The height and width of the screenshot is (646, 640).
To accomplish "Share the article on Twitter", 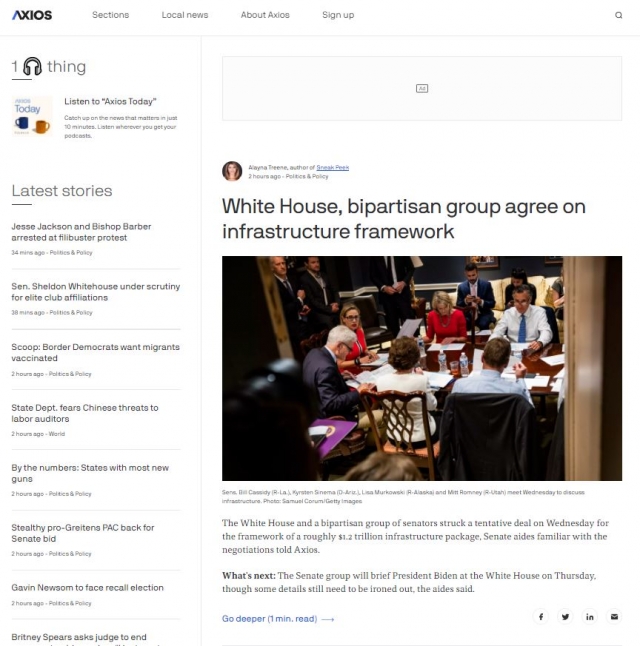I will click(565, 617).
